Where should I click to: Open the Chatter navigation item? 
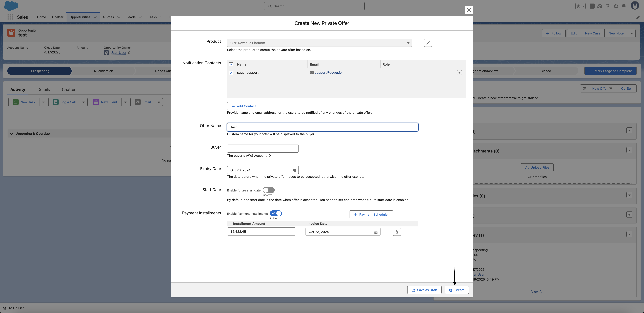pyautogui.click(x=57, y=17)
